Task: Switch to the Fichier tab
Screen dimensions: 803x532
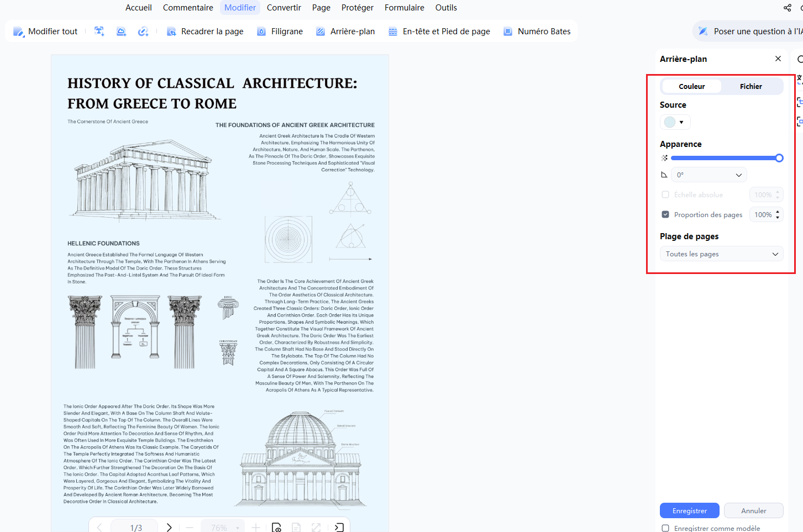Action: click(750, 86)
